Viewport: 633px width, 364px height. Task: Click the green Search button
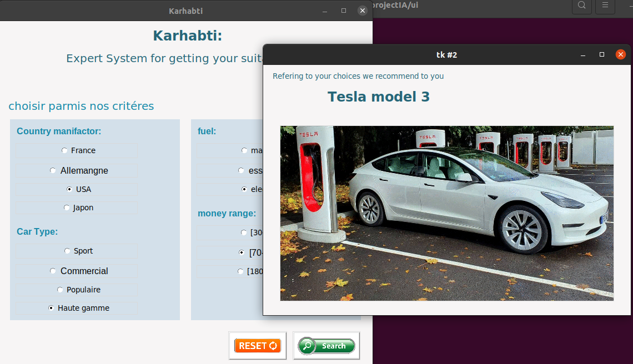click(326, 346)
